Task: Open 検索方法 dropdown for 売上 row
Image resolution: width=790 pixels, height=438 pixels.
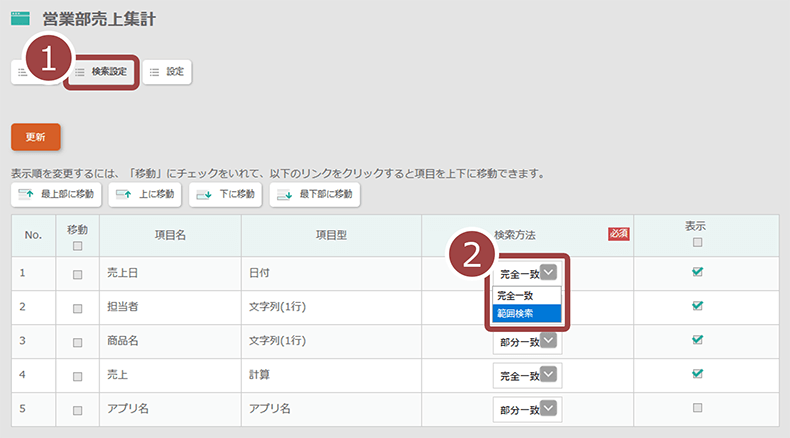Action: pyautogui.click(x=527, y=375)
